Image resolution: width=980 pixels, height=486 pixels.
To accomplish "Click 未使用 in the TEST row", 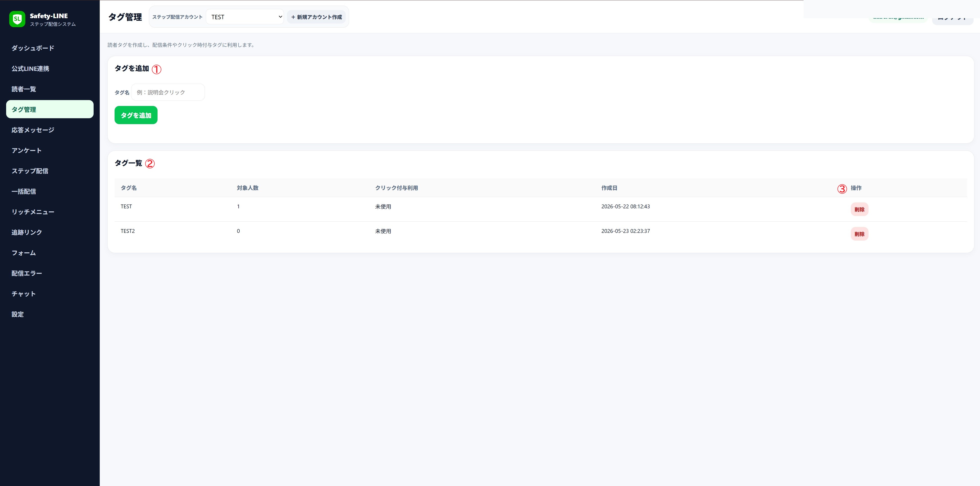I will [x=383, y=206].
